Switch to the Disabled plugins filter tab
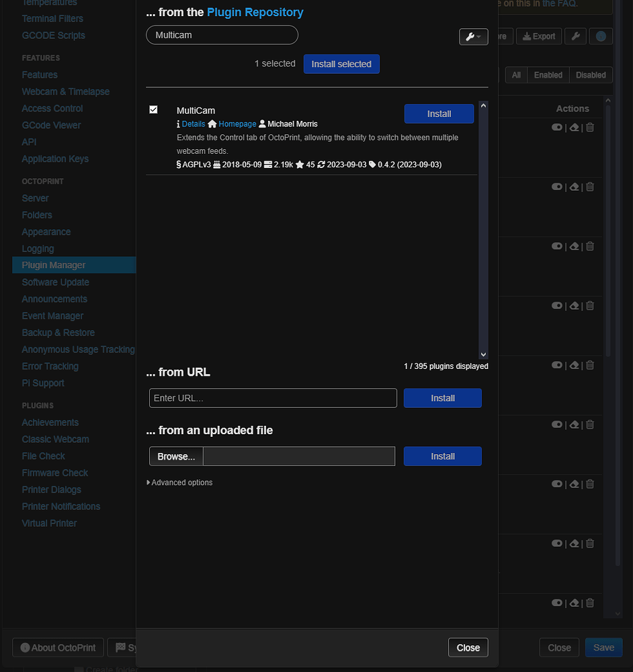Image resolution: width=633 pixels, height=672 pixels. click(x=590, y=75)
